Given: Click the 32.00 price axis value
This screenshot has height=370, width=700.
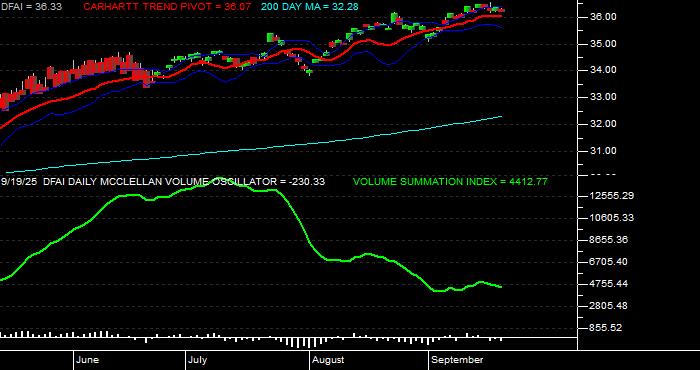Looking at the screenshot, I should click(604, 124).
